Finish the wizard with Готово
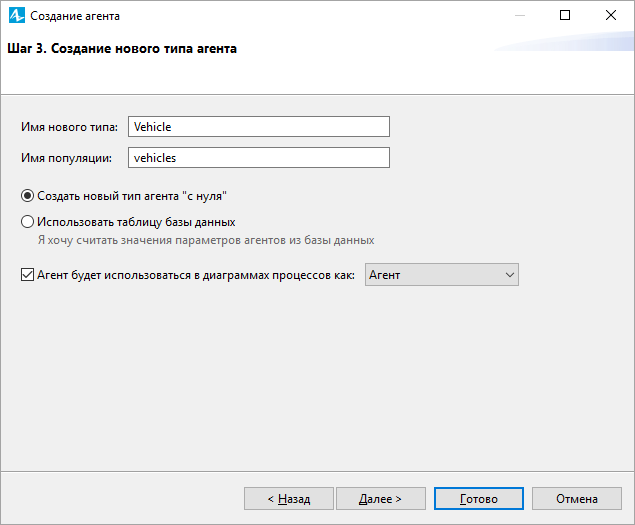 click(x=479, y=499)
